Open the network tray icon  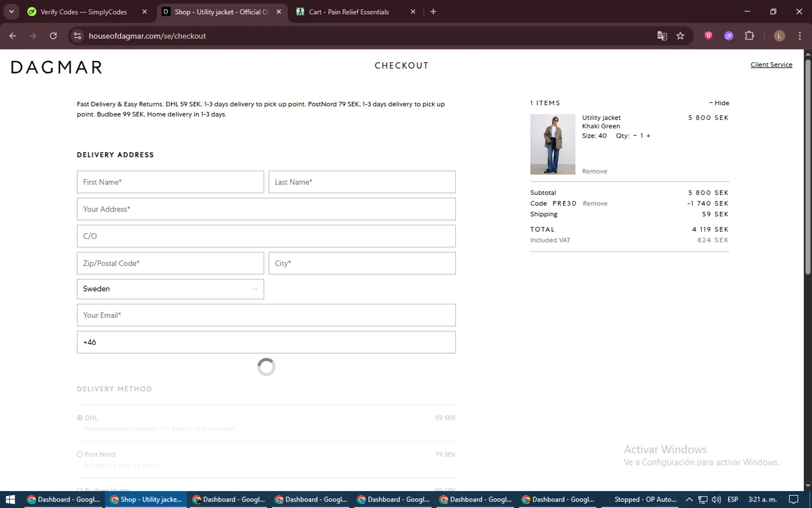point(703,499)
